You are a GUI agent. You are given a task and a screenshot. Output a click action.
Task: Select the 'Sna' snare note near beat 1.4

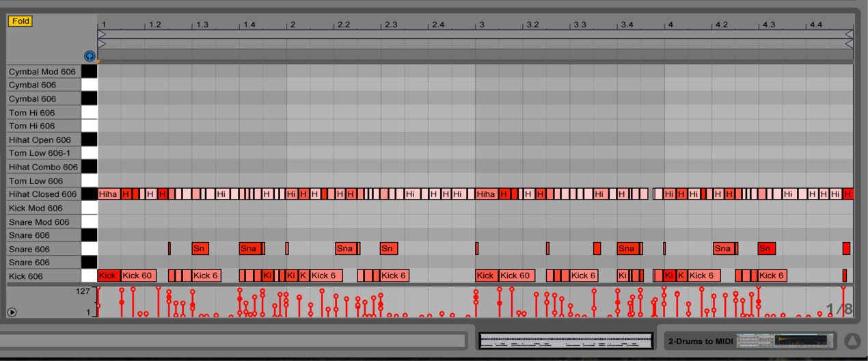[x=250, y=249]
